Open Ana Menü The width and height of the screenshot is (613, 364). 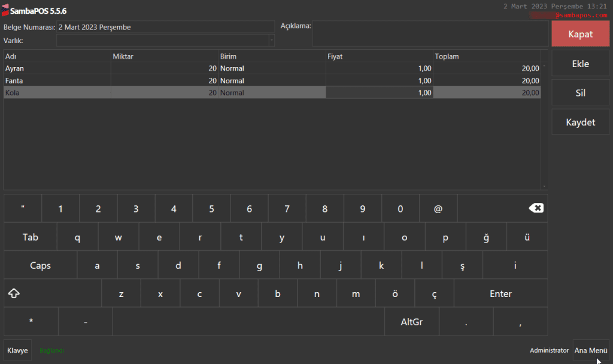[x=591, y=350]
